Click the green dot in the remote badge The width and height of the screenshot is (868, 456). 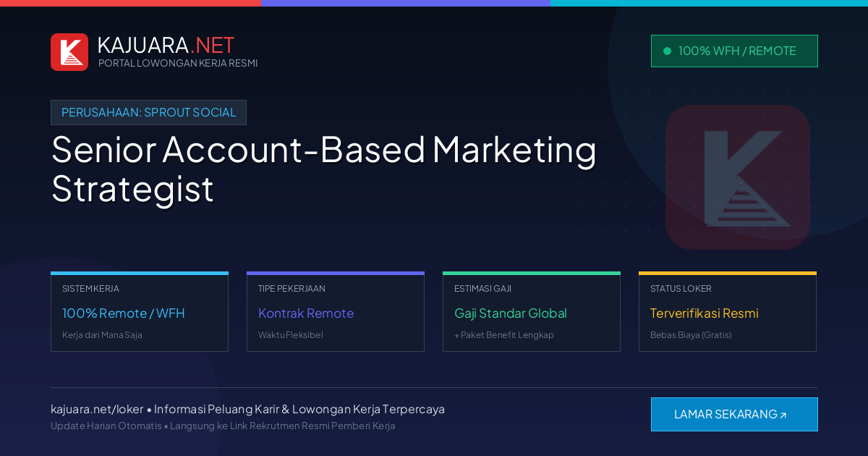(667, 51)
